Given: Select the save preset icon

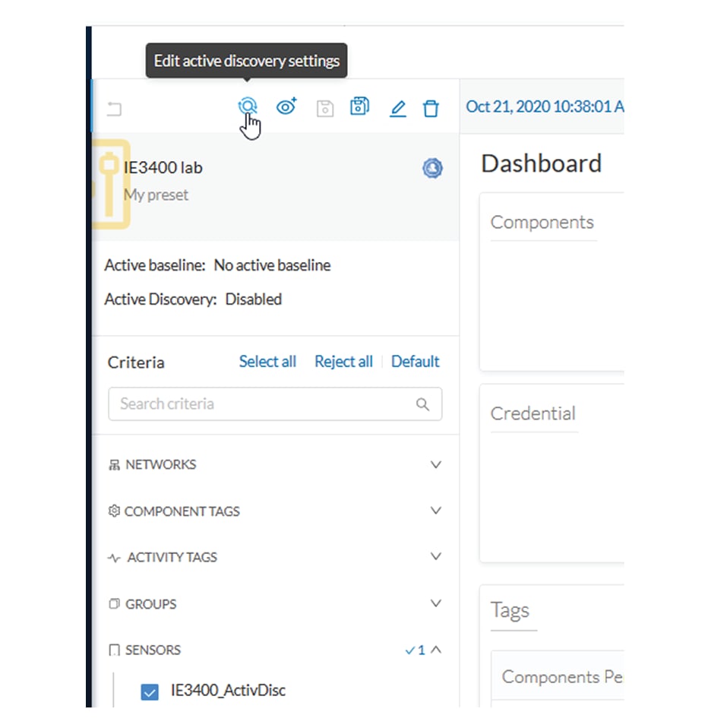Looking at the screenshot, I should pos(324,108).
